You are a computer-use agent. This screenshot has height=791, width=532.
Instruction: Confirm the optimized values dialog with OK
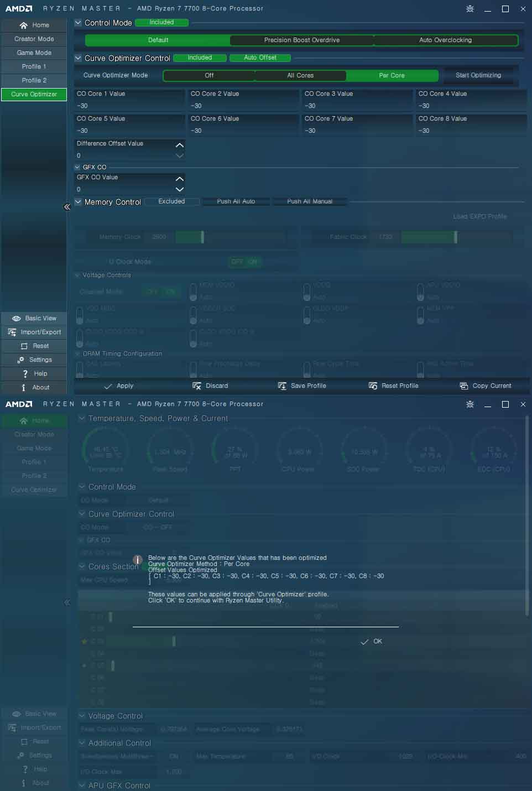pos(372,642)
